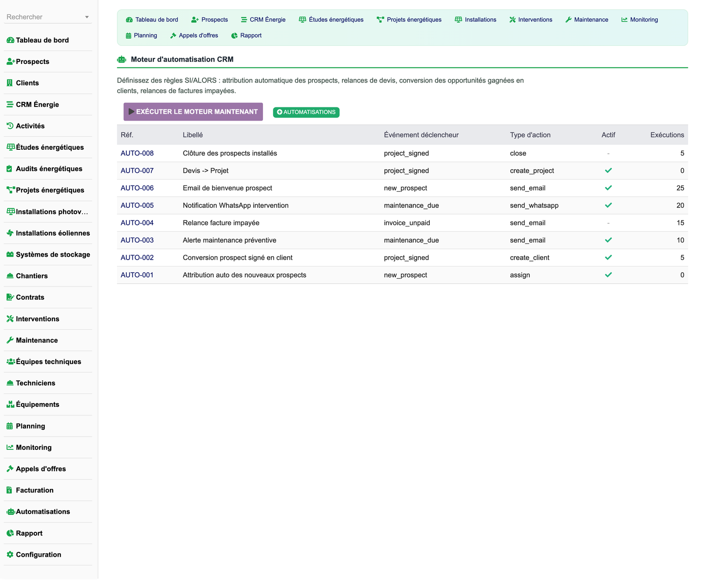The width and height of the screenshot is (705, 588).
Task: Toggle the active checkmark for AUTO-007
Action: 608,171
